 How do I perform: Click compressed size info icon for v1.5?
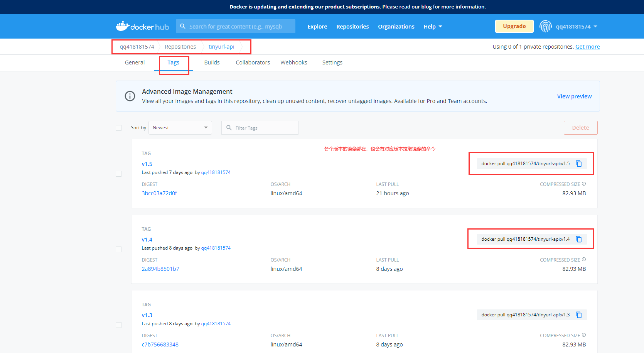click(584, 184)
